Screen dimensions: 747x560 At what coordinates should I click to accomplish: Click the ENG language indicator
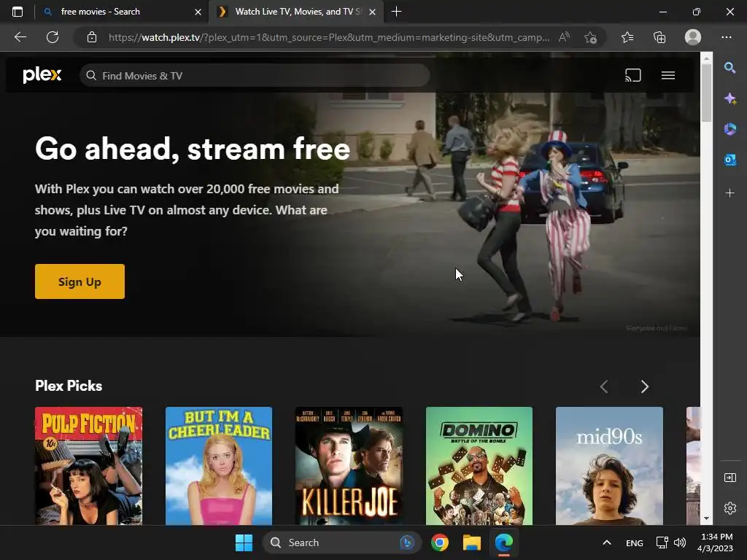pos(634,543)
